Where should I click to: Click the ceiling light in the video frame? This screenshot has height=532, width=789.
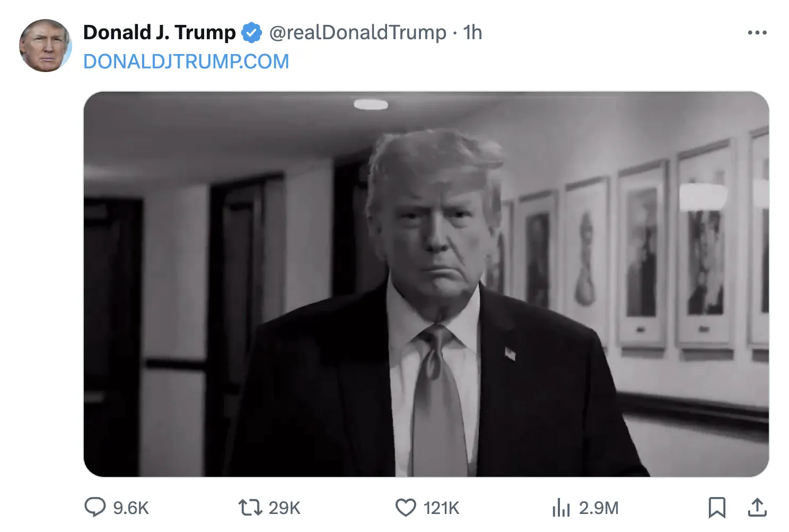tap(371, 104)
